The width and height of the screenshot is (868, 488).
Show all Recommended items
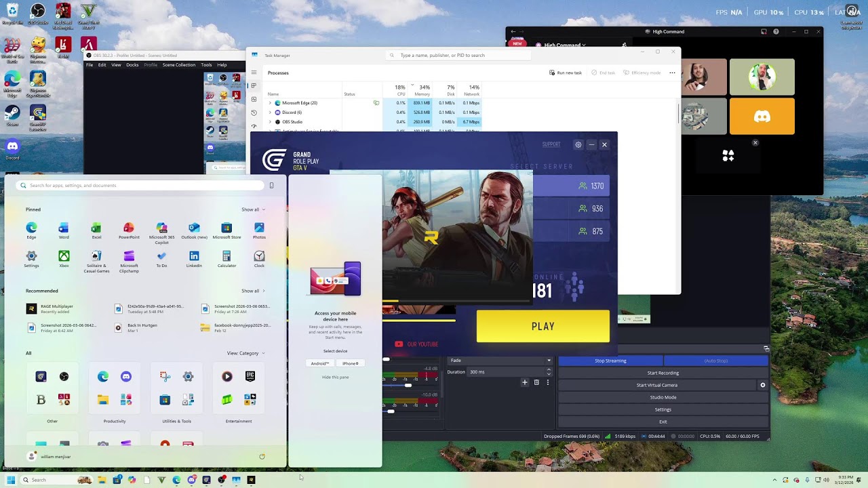point(253,291)
